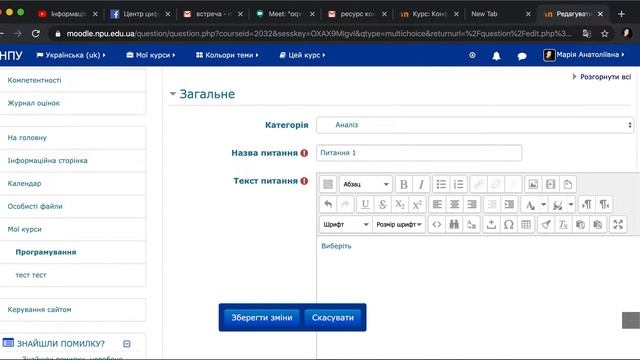Apply strikethrough formatting
Viewport: 640px width, 360px height.
coord(382,204)
